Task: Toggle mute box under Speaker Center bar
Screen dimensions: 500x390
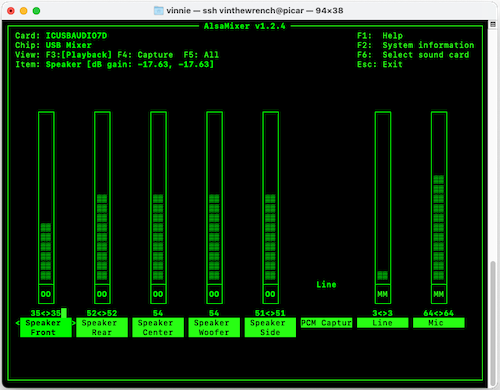Action: (x=158, y=294)
